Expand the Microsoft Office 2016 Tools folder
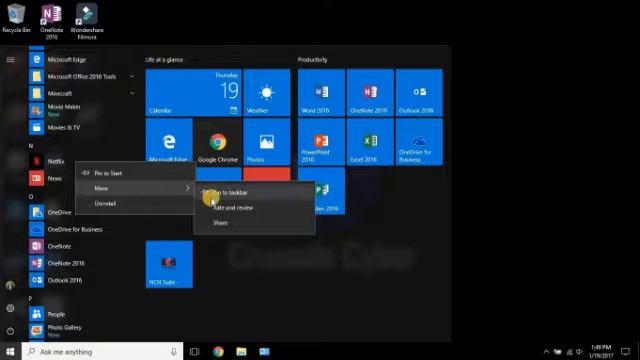The width and height of the screenshot is (640, 360). [132, 76]
